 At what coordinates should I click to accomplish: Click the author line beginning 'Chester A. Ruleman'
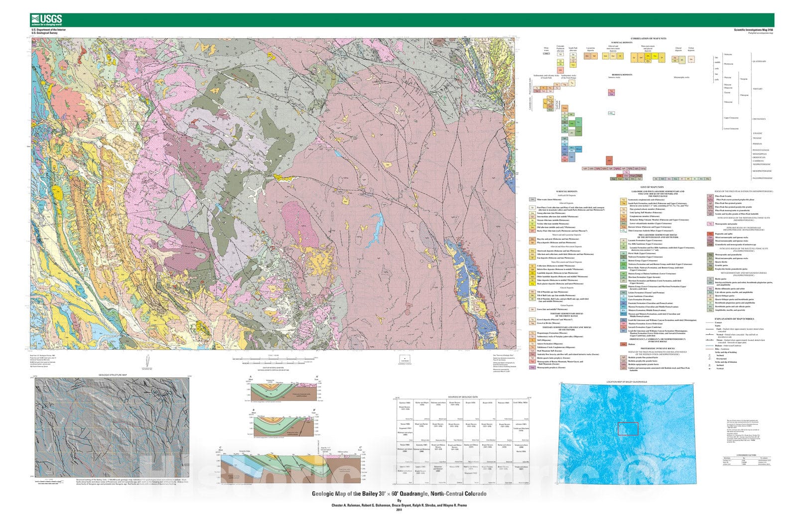(x=399, y=505)
